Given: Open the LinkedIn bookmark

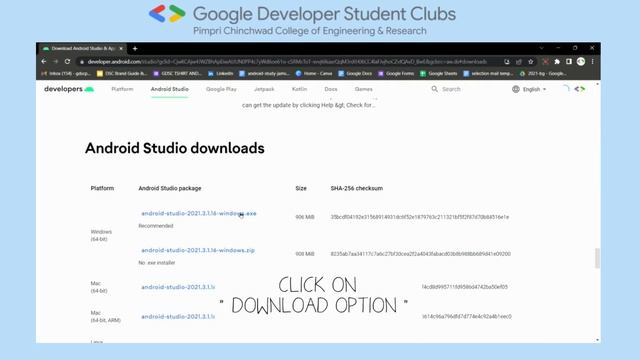Looking at the screenshot, I should click(x=221, y=73).
